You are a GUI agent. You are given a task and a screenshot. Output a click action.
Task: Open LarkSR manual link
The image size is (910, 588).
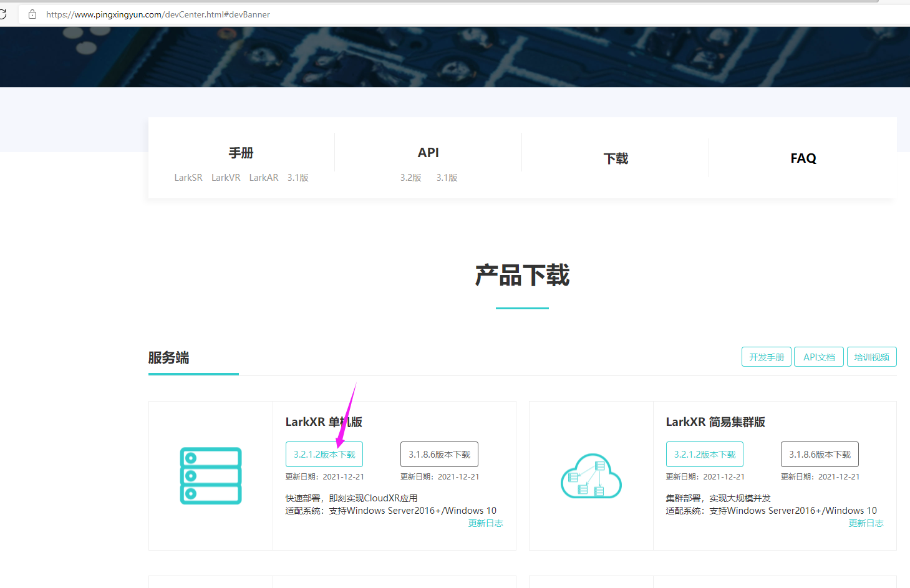click(188, 178)
